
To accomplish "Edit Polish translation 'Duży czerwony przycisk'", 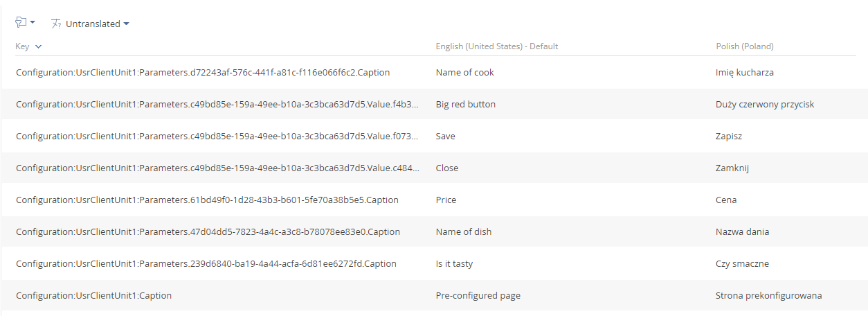I will click(x=765, y=104).
